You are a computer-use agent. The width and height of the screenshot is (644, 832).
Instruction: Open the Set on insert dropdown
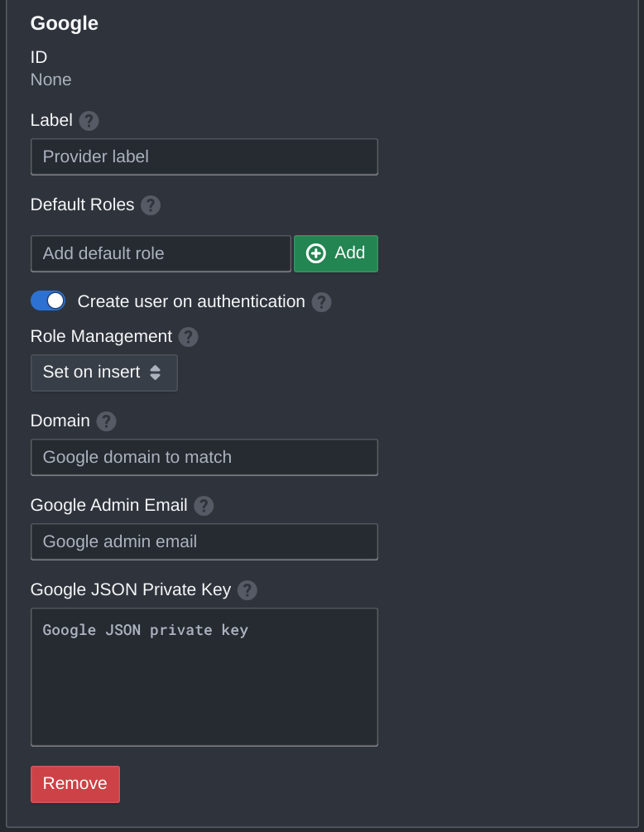point(104,373)
